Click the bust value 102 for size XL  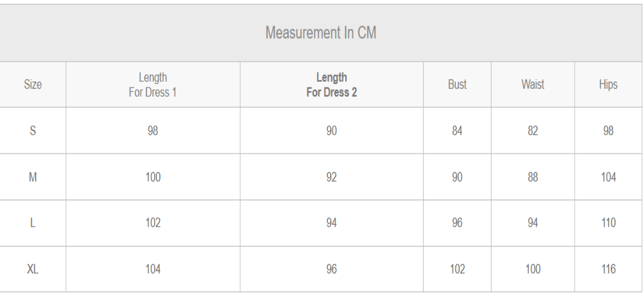point(457,270)
